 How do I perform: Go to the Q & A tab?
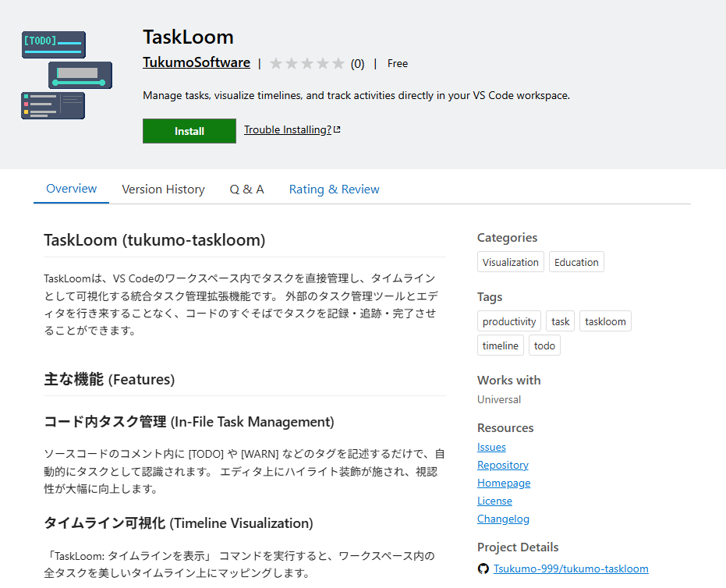pyautogui.click(x=246, y=190)
